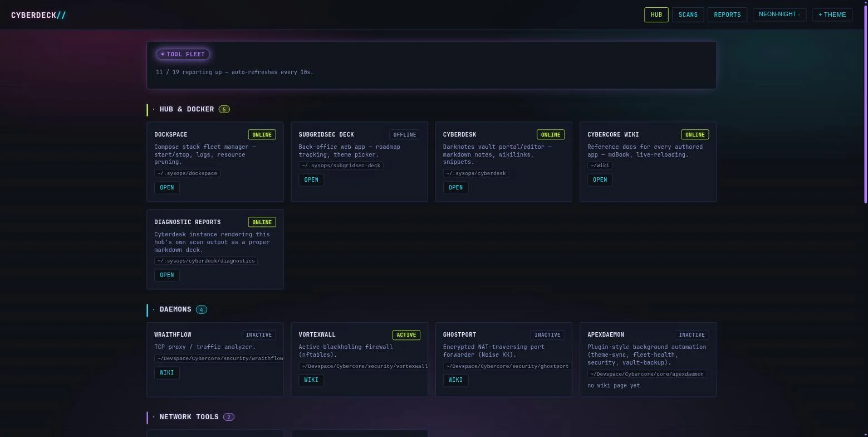Expand the NEON-NIGHT theme dropdown
The image size is (868, 437).
pyautogui.click(x=779, y=14)
